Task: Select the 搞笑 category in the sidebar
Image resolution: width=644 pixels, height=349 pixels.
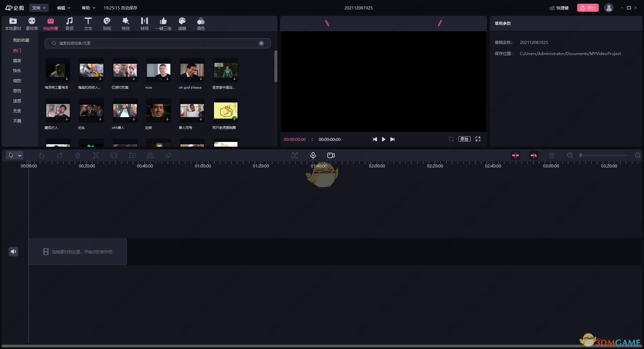Action: pyautogui.click(x=17, y=60)
